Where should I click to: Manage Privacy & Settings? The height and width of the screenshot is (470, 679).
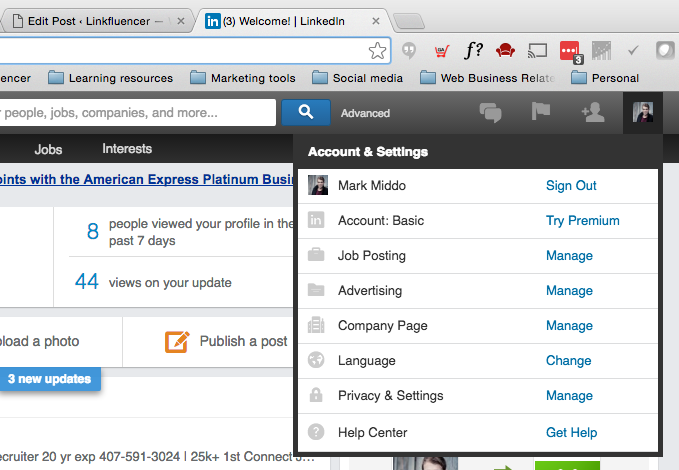tap(569, 395)
